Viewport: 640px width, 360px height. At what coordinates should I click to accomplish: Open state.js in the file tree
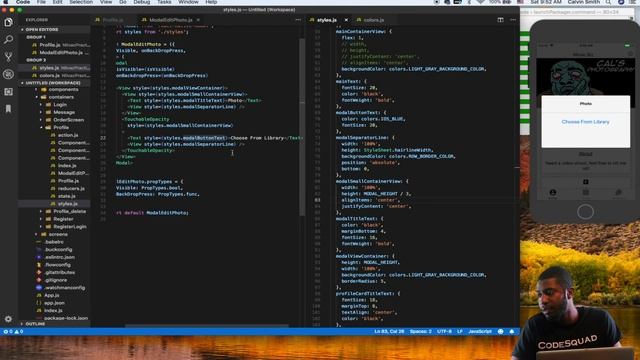67,196
